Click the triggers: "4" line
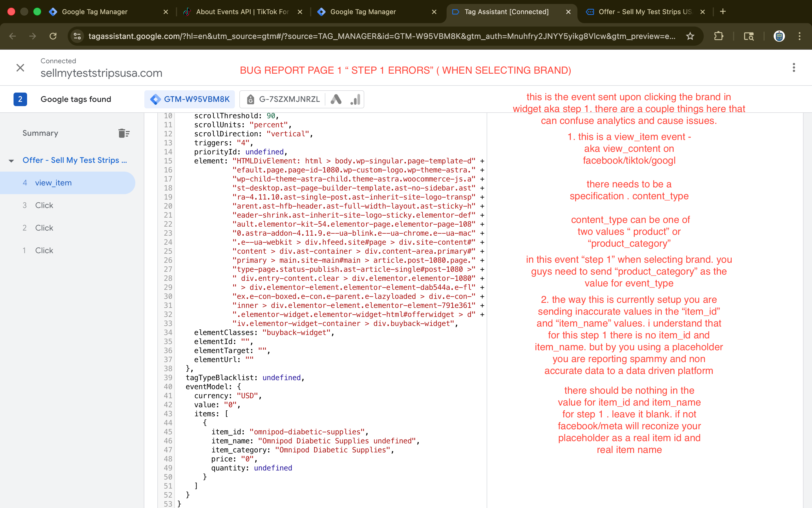The image size is (812, 508). tap(224, 143)
